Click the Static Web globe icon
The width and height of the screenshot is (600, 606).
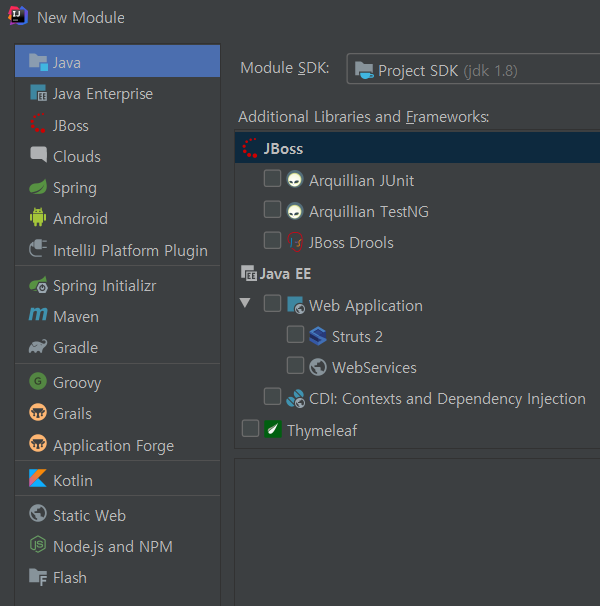38,514
